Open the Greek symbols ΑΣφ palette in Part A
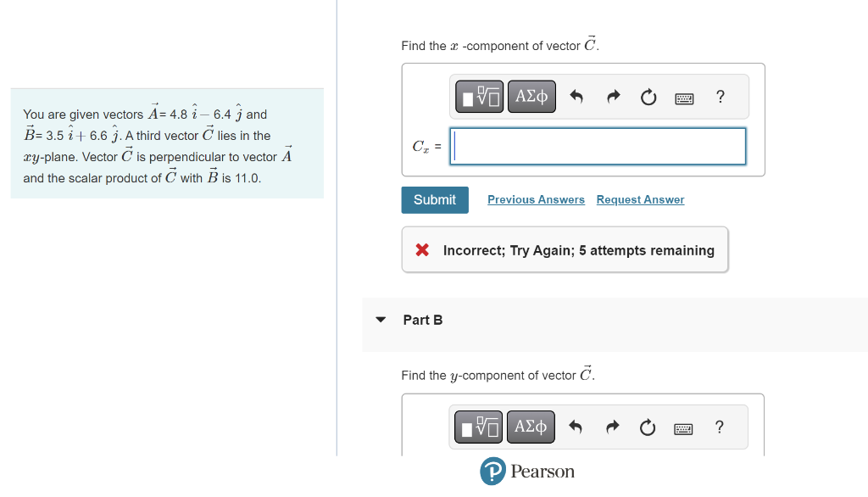The height and width of the screenshot is (497, 868). coord(531,96)
